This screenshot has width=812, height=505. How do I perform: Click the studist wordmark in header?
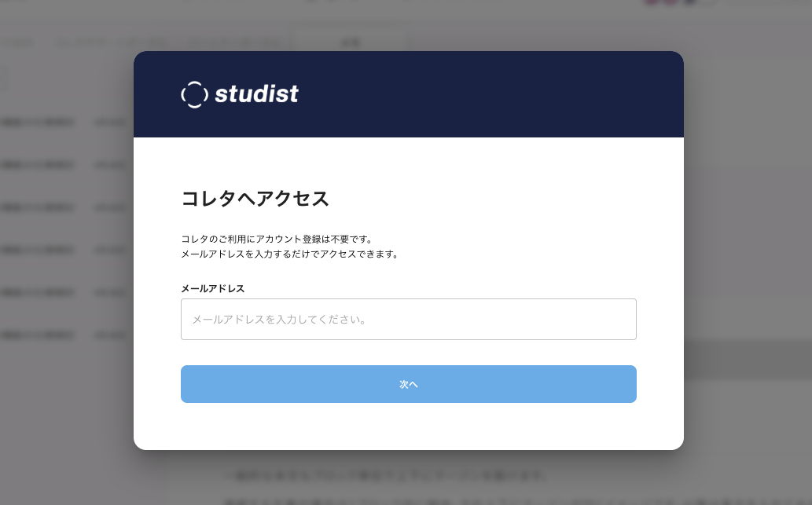point(256,93)
